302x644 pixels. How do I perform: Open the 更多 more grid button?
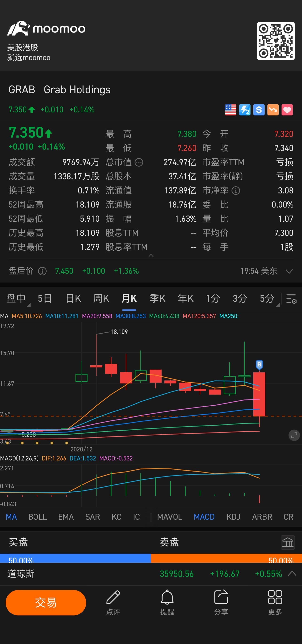(275, 603)
